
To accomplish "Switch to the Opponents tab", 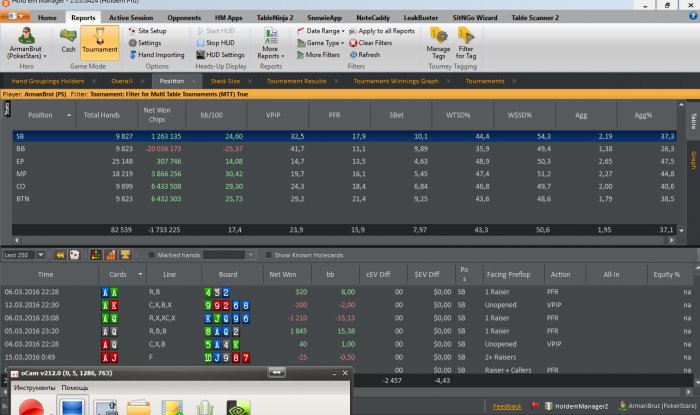I will point(184,18).
